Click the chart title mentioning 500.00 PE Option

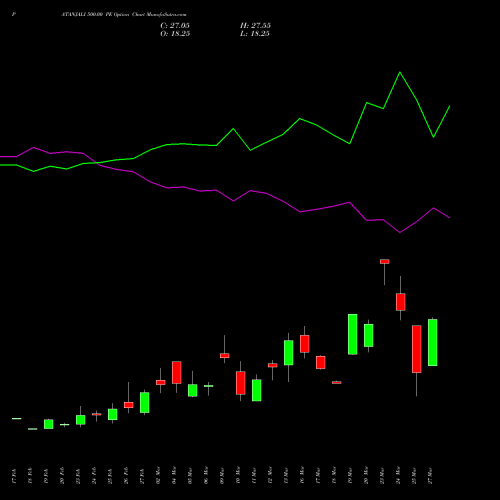pyautogui.click(x=124, y=15)
